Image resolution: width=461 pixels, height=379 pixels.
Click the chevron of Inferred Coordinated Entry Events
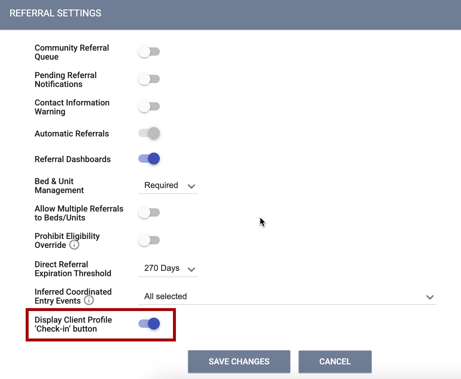(x=430, y=297)
